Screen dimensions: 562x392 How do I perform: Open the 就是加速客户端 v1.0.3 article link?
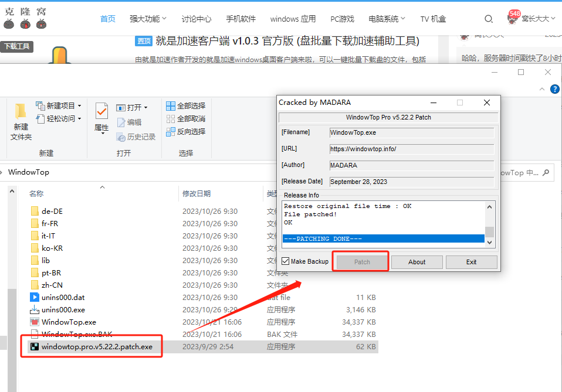point(287,41)
